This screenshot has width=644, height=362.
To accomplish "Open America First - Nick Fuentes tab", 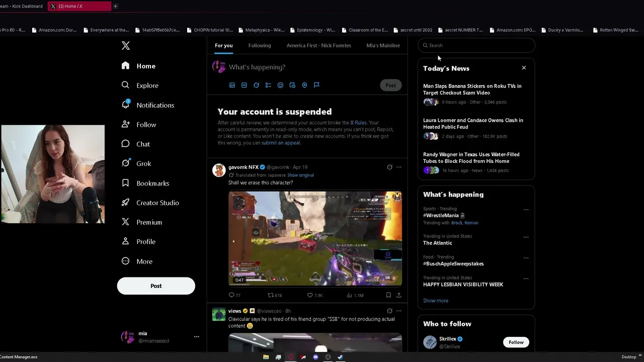I will click(x=319, y=45).
